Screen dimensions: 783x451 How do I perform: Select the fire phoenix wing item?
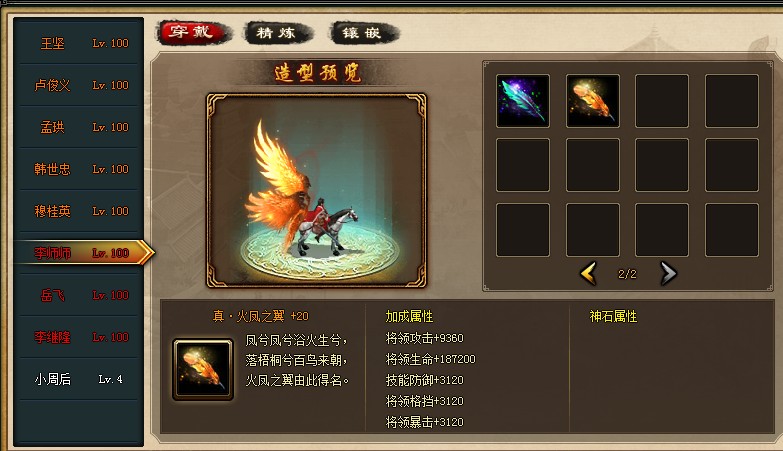coord(593,101)
